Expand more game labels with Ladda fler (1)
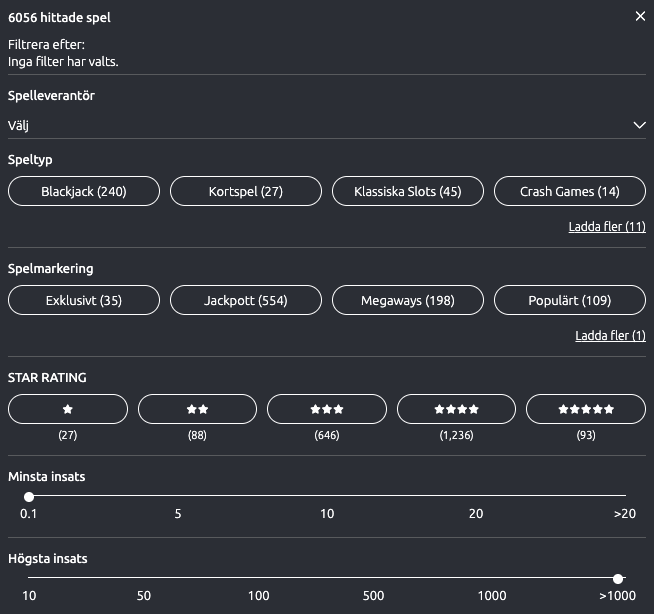654x614 pixels. tap(610, 336)
